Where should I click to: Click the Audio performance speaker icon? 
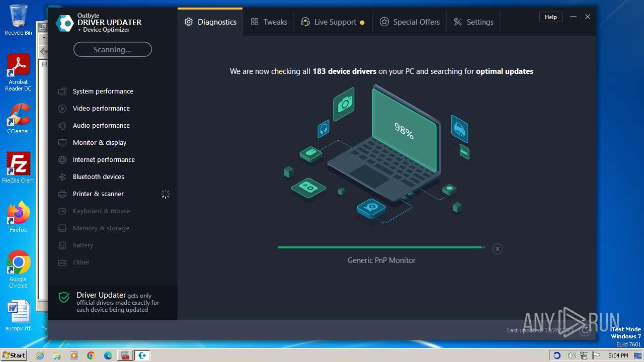point(62,126)
